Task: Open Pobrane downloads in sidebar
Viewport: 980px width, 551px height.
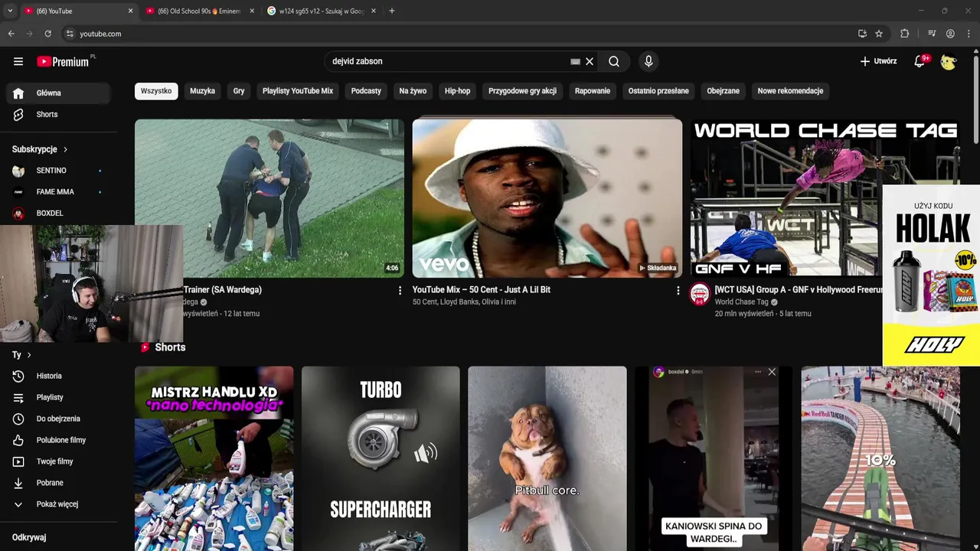Action: [x=60, y=483]
